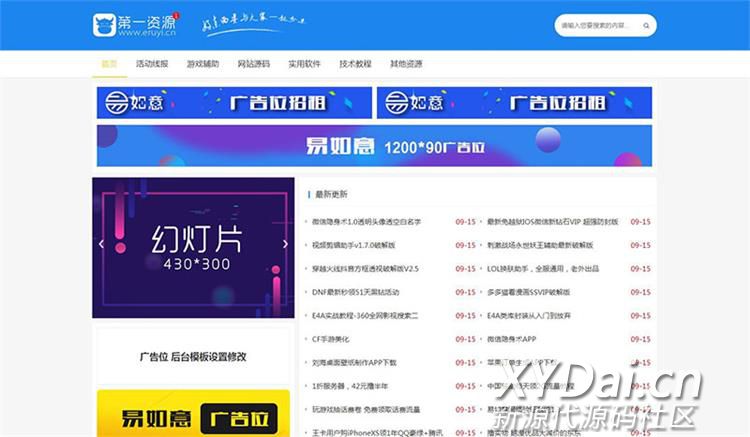Click 09-15 date beside 微信隐身术1.0 post
750x437 pixels.
465,222
